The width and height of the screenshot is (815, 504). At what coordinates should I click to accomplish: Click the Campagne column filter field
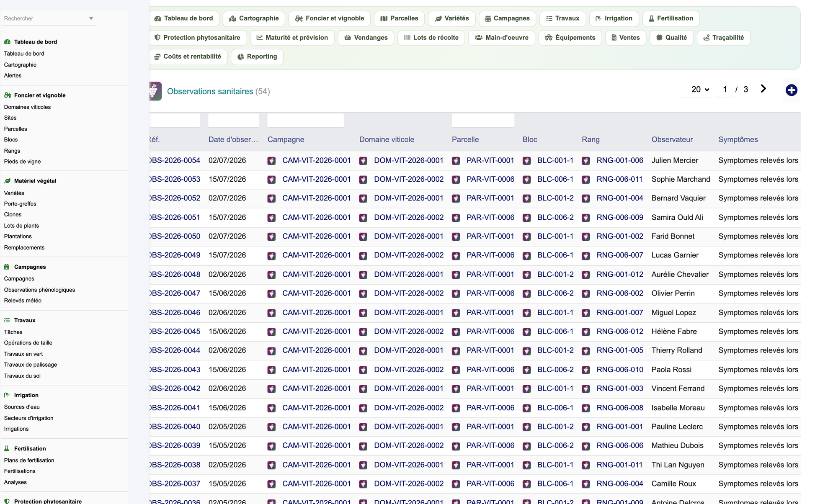click(x=305, y=121)
